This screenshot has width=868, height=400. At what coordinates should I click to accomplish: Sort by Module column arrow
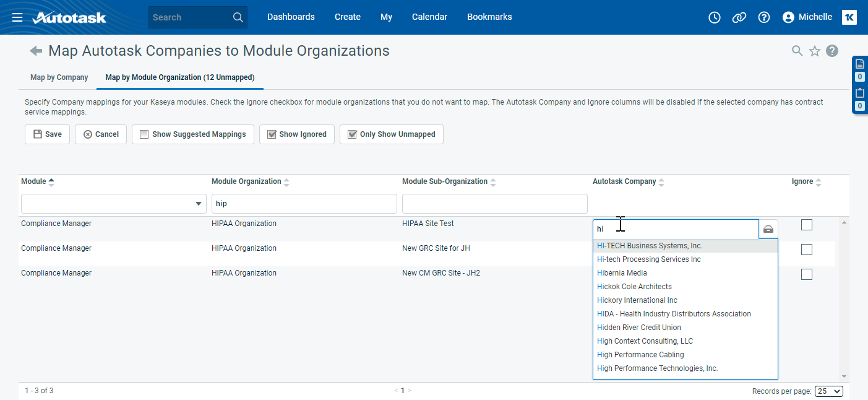coord(51,181)
